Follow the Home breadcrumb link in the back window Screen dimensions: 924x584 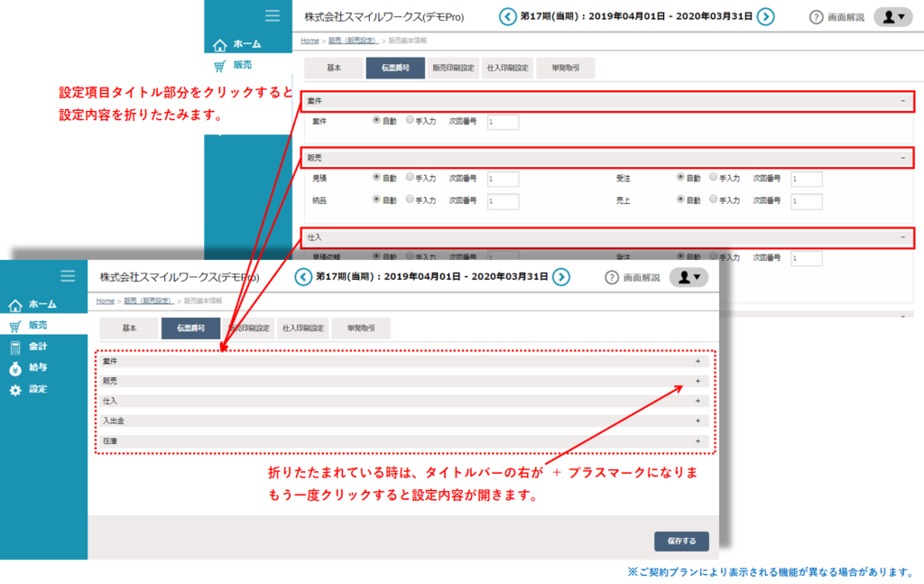click(x=310, y=41)
